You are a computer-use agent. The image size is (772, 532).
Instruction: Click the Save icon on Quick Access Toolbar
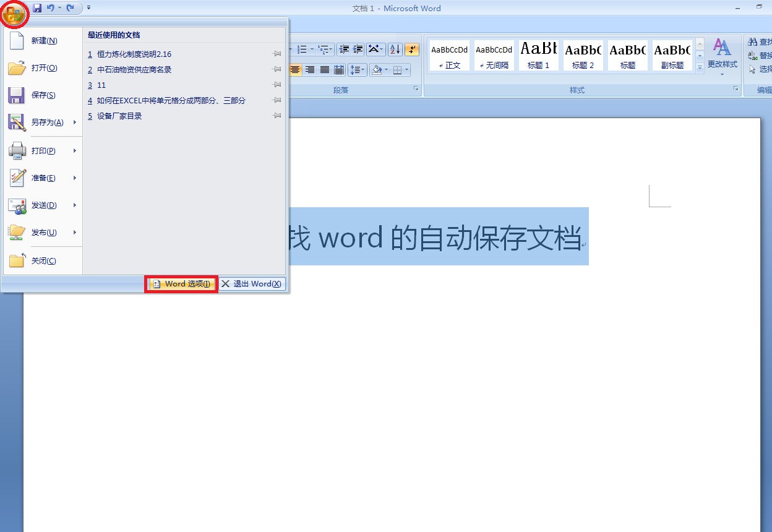click(38, 7)
